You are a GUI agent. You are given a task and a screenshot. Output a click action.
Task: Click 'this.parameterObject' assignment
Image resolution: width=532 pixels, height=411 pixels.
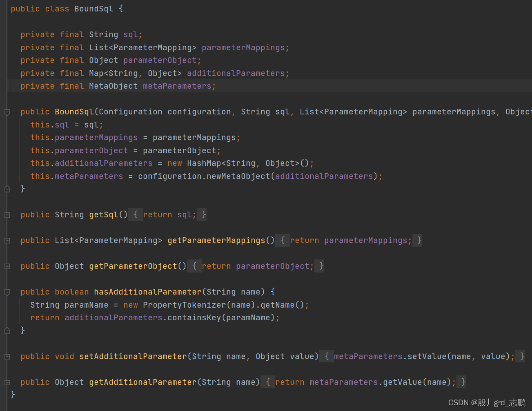click(125, 151)
